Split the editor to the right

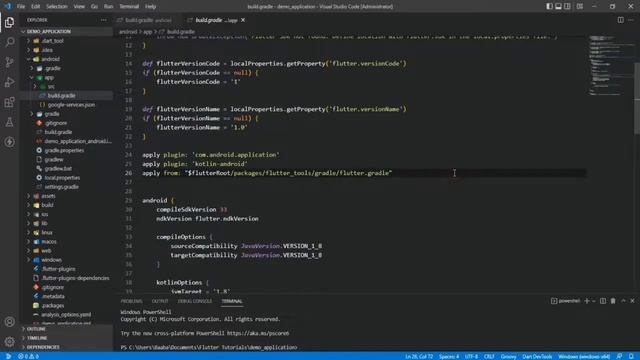coord(620,20)
